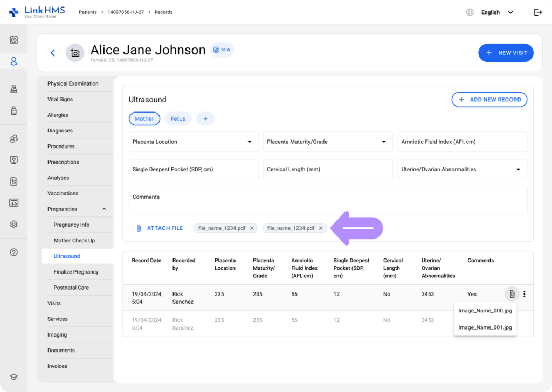Click the Comments text field
Screen dimensions: 552x392
click(x=328, y=201)
